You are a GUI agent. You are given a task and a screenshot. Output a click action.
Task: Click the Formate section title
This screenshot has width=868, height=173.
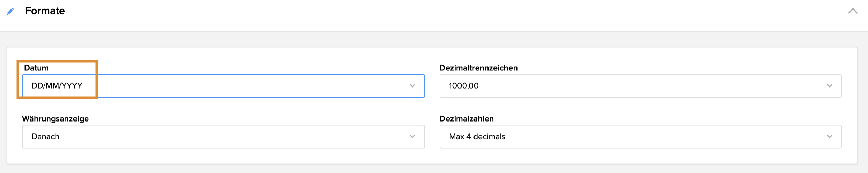tap(45, 11)
